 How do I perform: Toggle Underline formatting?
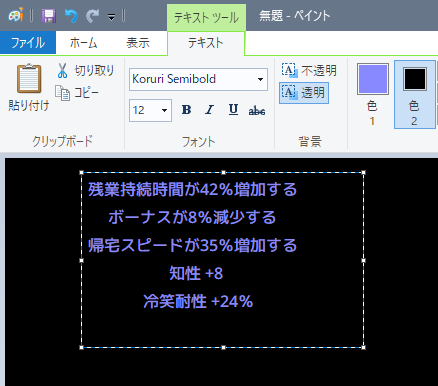click(233, 110)
